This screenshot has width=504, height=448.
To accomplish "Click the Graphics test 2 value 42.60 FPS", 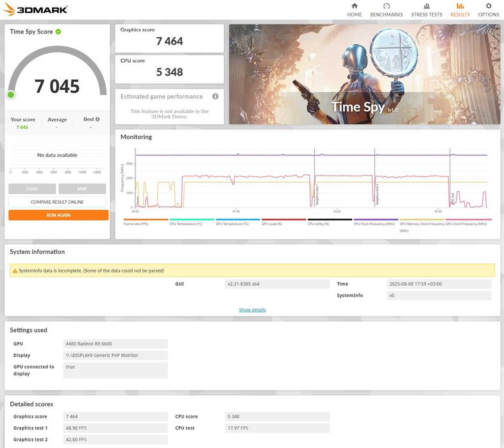I will [115, 439].
